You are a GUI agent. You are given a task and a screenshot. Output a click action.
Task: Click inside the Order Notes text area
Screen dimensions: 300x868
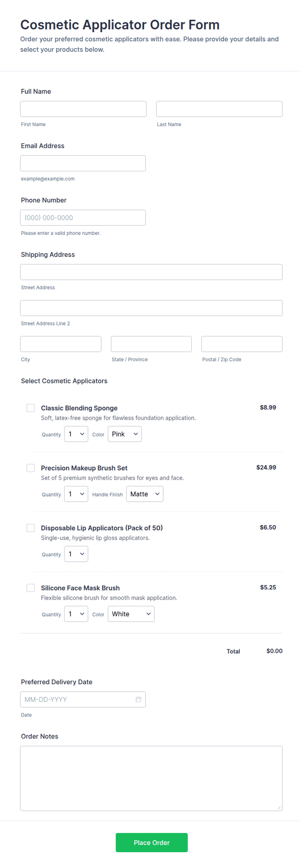click(x=151, y=778)
